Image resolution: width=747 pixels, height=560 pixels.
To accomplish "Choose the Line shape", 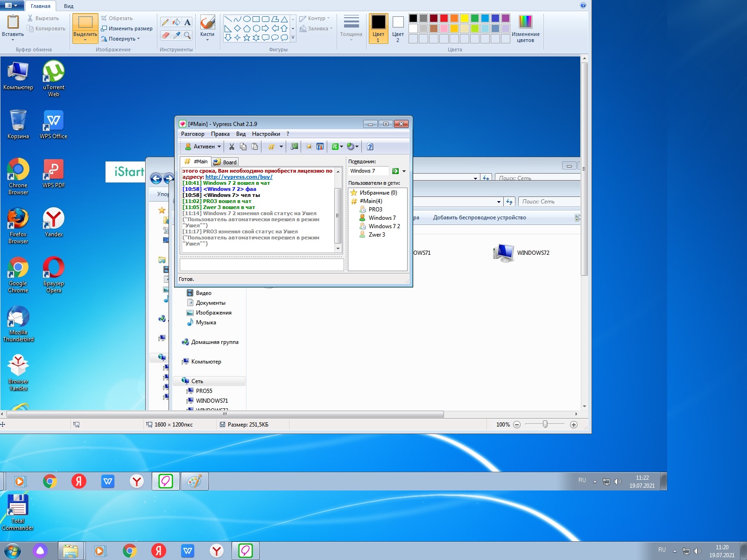I will pyautogui.click(x=228, y=19).
